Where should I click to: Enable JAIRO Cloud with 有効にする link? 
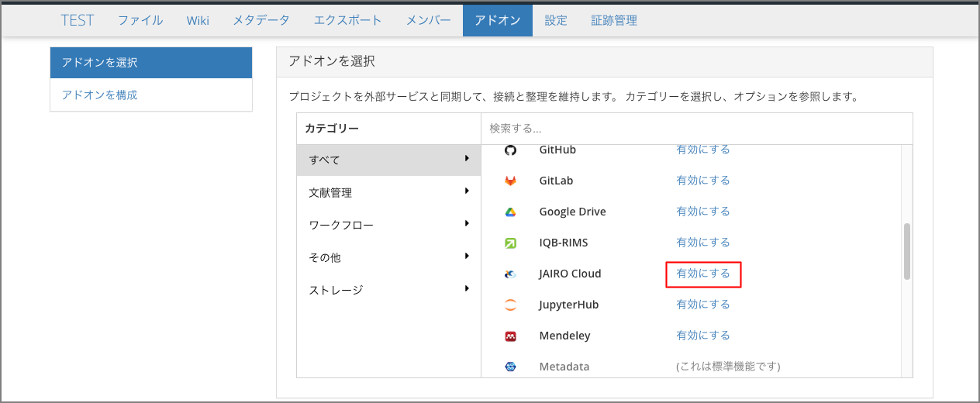[x=703, y=274]
